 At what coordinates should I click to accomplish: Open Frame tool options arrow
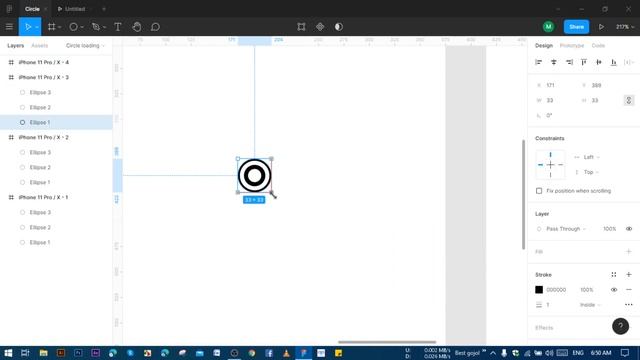coord(60,27)
